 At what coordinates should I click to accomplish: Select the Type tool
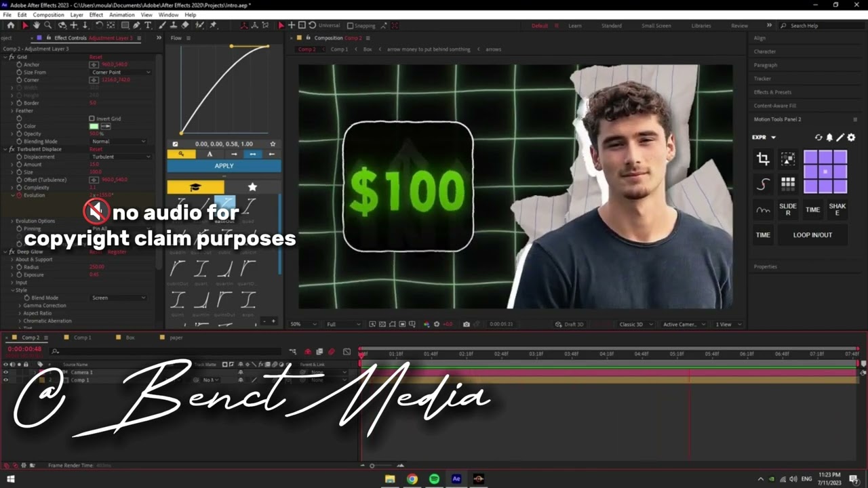[148, 25]
